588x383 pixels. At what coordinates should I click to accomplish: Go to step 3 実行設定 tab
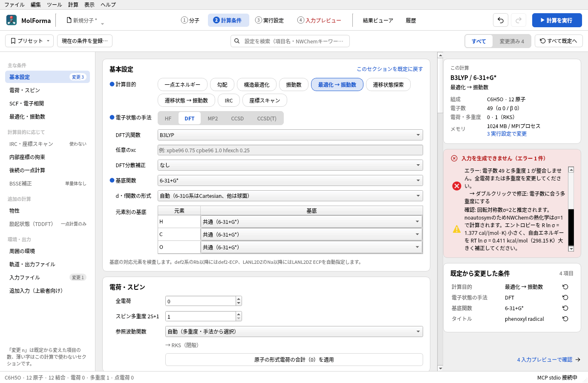(270, 20)
